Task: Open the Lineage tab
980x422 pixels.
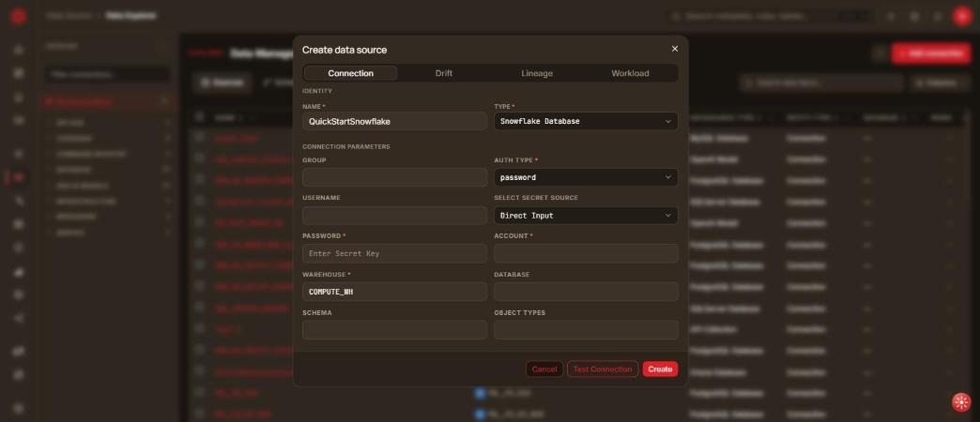Action: click(537, 73)
